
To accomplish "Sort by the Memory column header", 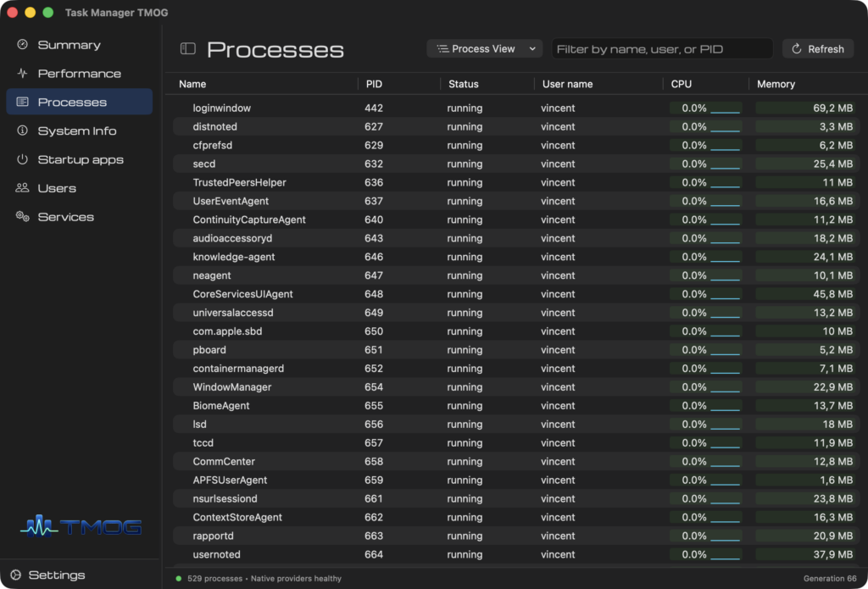I will [776, 84].
